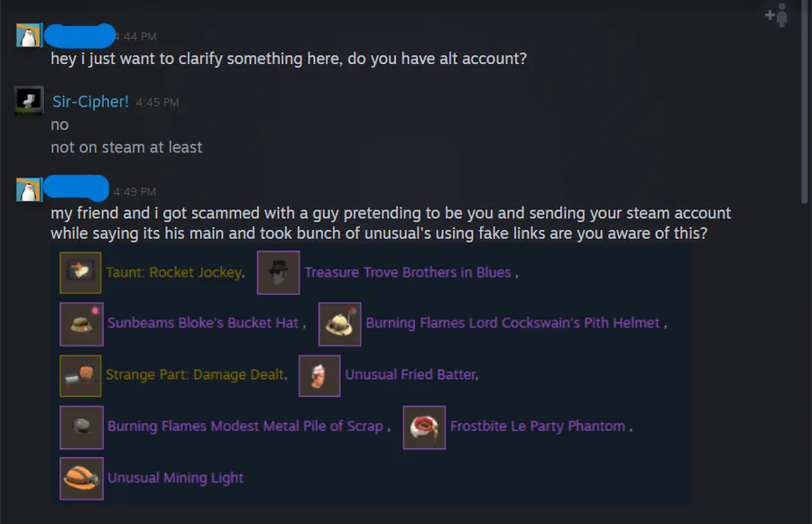812x524 pixels.
Task: Open Strange Part: Damage Dealt text link
Action: [x=195, y=374]
